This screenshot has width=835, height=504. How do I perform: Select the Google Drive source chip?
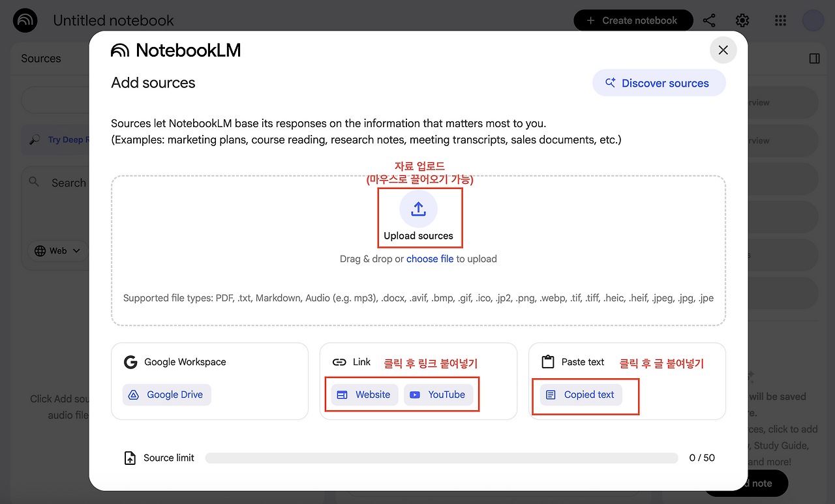click(167, 394)
